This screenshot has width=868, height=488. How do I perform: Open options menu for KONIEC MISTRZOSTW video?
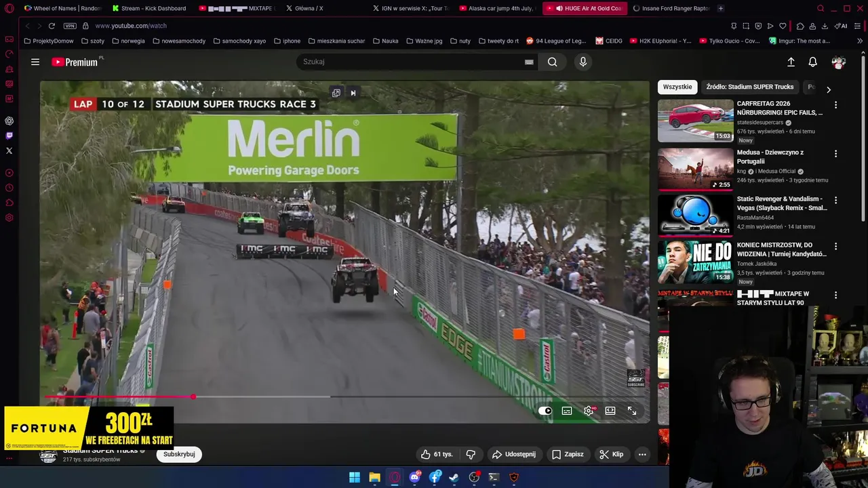(835, 247)
